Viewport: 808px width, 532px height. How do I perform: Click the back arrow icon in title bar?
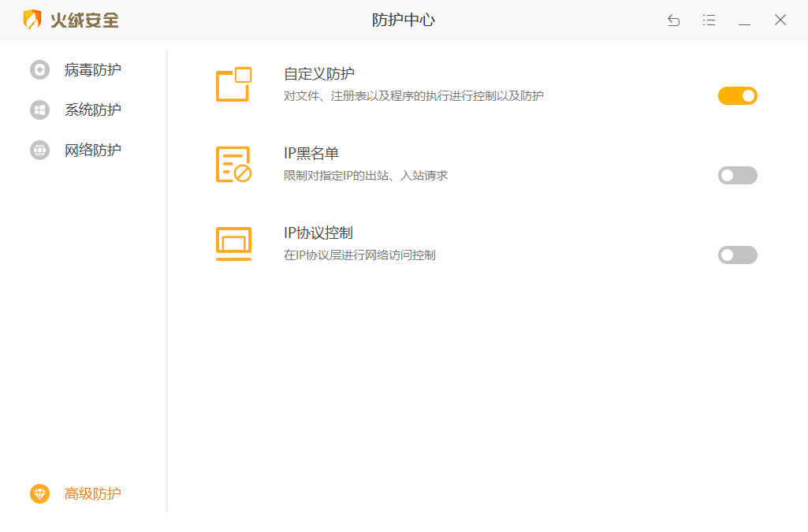pyautogui.click(x=673, y=20)
